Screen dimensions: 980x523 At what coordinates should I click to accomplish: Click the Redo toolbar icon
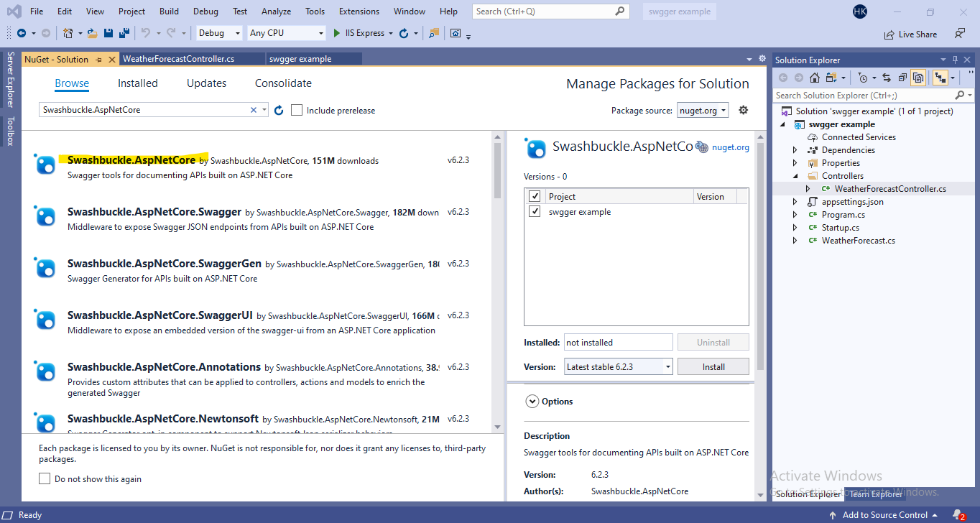(171, 33)
